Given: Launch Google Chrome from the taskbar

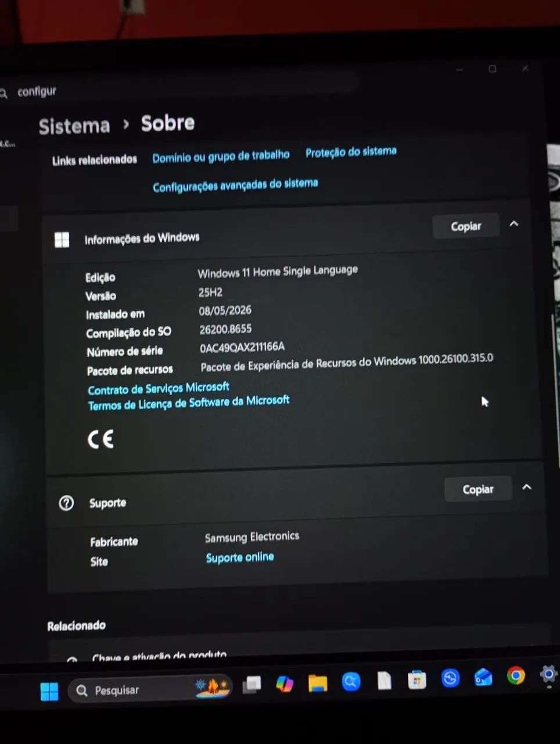Looking at the screenshot, I should click(x=516, y=675).
